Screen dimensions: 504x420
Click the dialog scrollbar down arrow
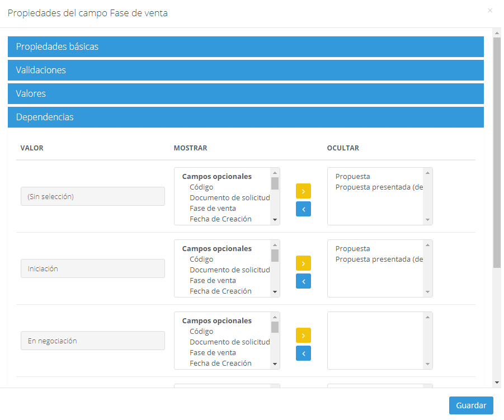[x=497, y=383]
